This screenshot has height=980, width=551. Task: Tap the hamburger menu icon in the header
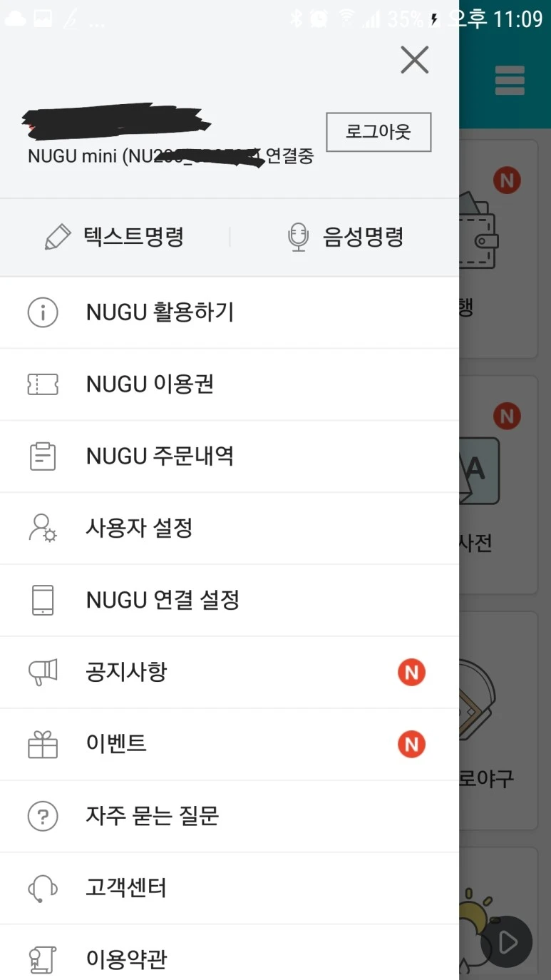510,81
